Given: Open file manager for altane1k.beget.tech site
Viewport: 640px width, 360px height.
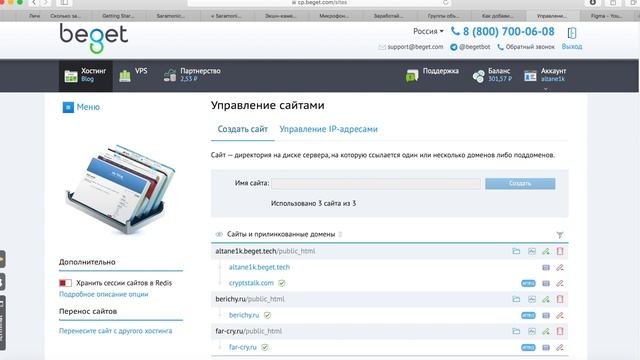Looking at the screenshot, I should pyautogui.click(x=516, y=251).
